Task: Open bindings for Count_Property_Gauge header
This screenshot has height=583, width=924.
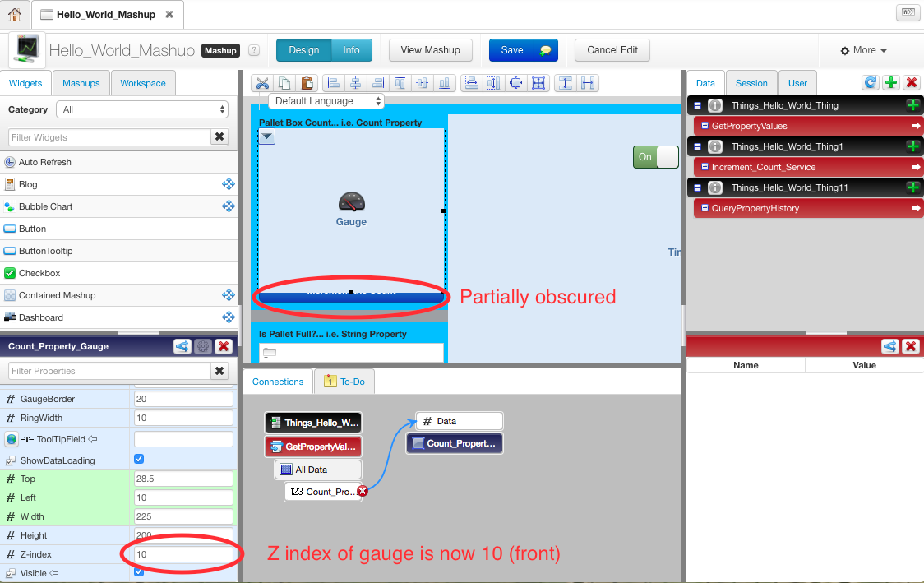Action: point(182,347)
